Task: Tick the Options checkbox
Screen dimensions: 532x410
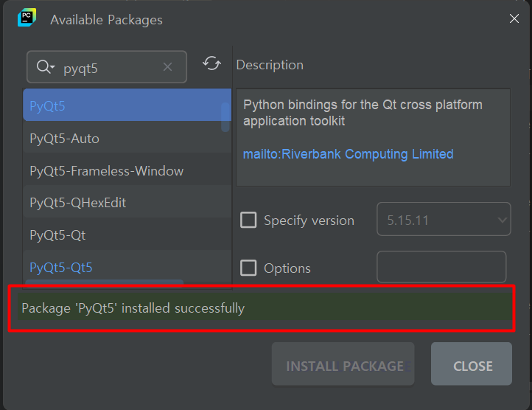Action: [x=248, y=268]
